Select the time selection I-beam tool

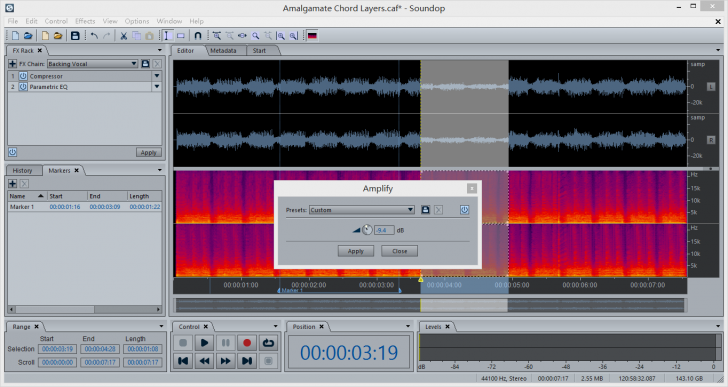[x=167, y=36]
